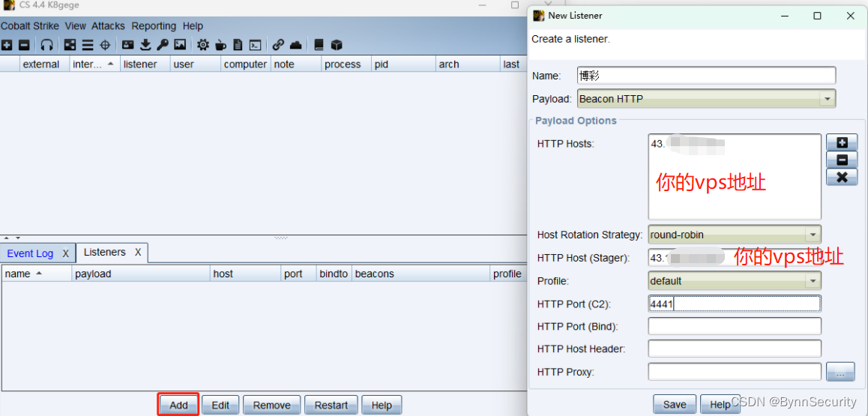Sort sessions by process column header
This screenshot has width=868, height=416.
click(346, 64)
